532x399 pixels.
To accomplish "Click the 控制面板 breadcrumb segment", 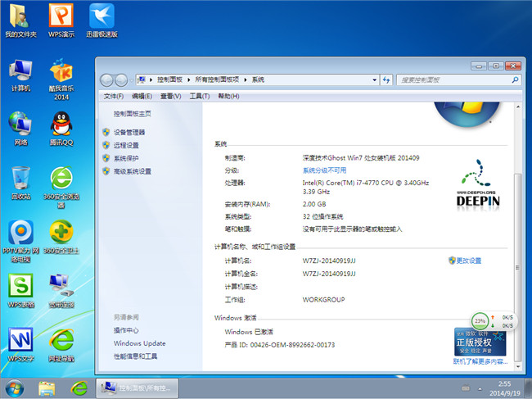I will 169,79.
